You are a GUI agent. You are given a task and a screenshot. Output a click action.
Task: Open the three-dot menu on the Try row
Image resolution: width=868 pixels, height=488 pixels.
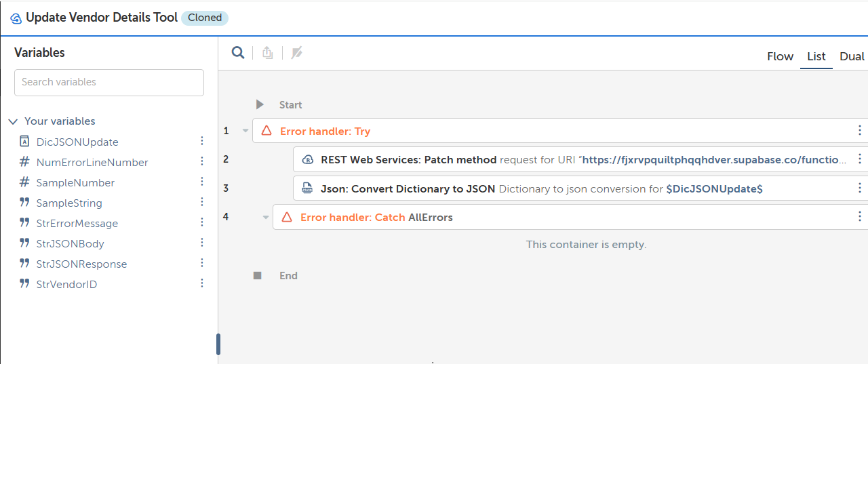tap(859, 131)
